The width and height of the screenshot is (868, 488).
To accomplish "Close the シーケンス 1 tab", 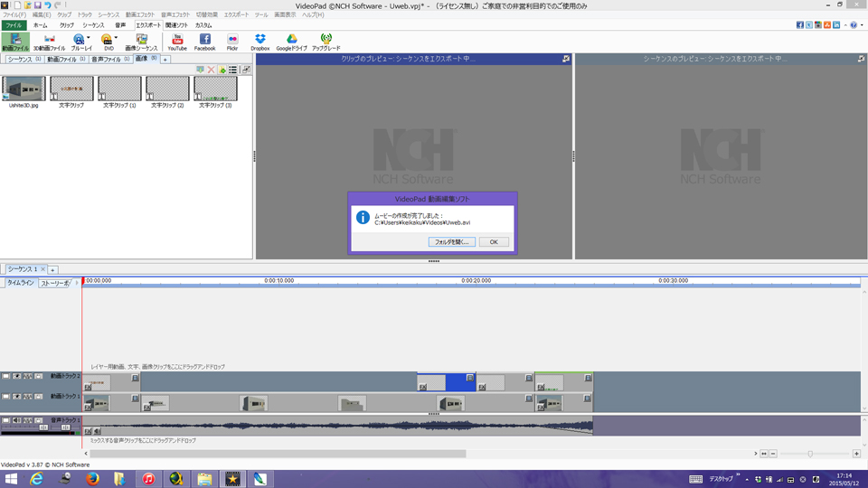I will click(x=42, y=269).
